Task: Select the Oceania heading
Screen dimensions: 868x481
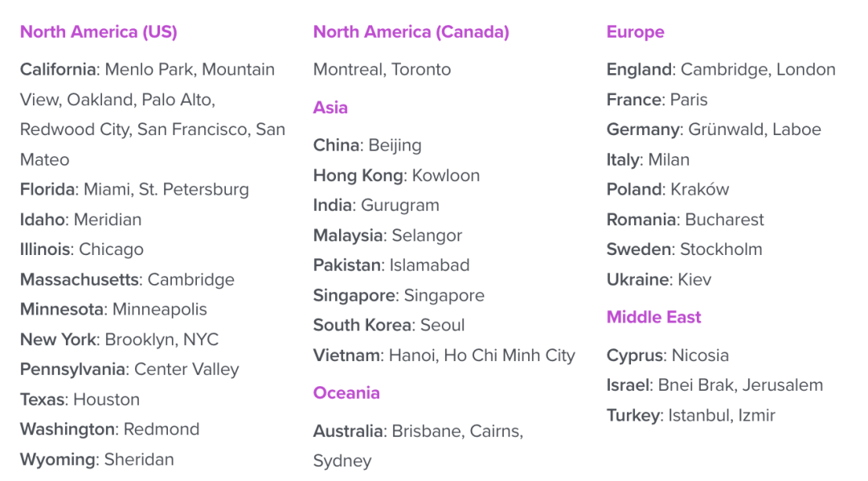Action: click(x=346, y=393)
